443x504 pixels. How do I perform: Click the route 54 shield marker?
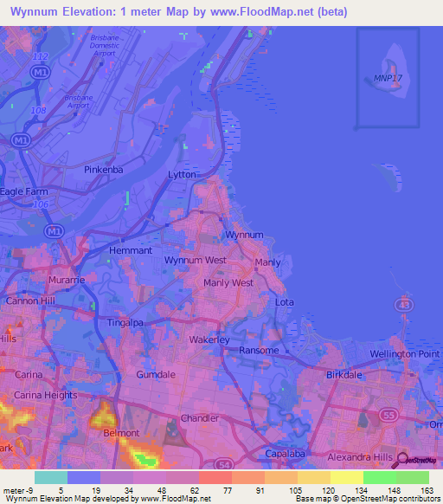coord(224,464)
